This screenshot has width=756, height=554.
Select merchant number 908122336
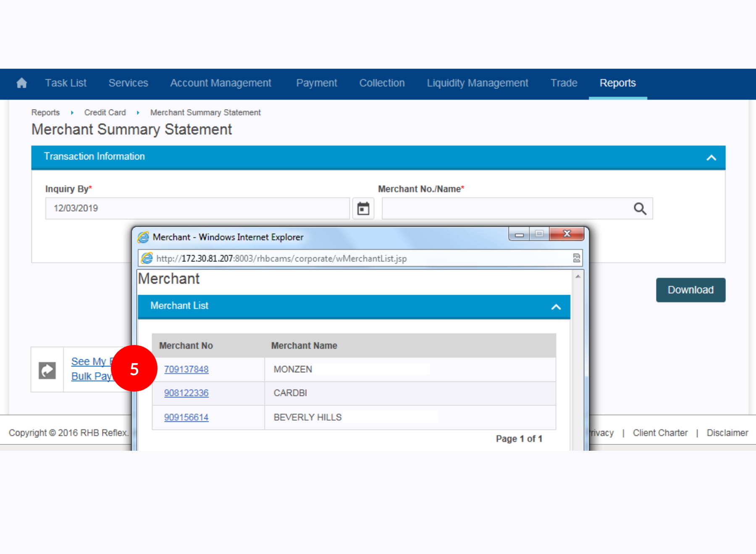click(186, 393)
